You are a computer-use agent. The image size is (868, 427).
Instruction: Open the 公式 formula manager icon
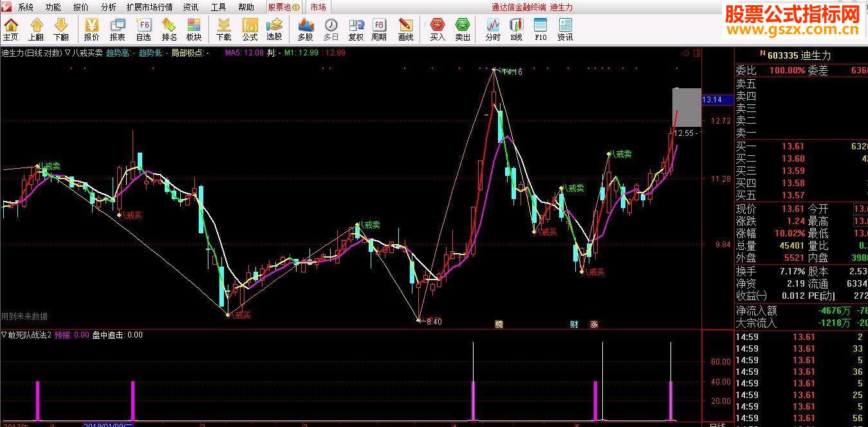point(250,29)
